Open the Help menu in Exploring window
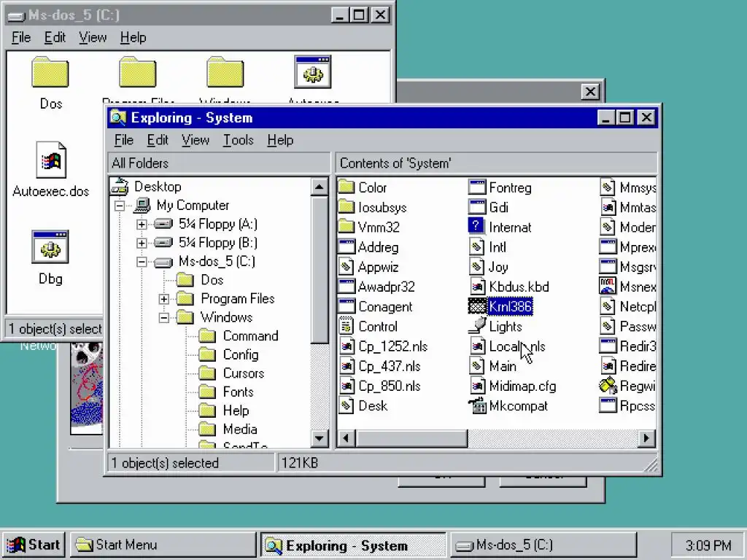Screen dimensions: 747x560 click(x=280, y=140)
